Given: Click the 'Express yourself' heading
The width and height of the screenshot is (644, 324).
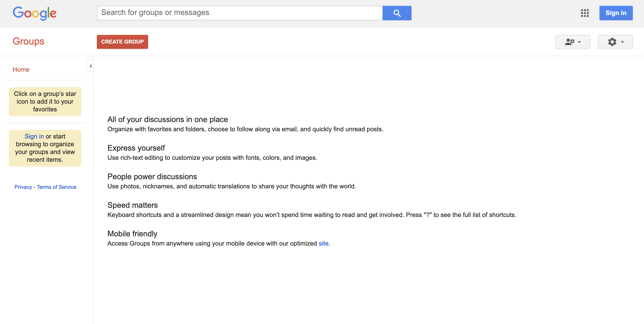Looking at the screenshot, I should coord(136,148).
